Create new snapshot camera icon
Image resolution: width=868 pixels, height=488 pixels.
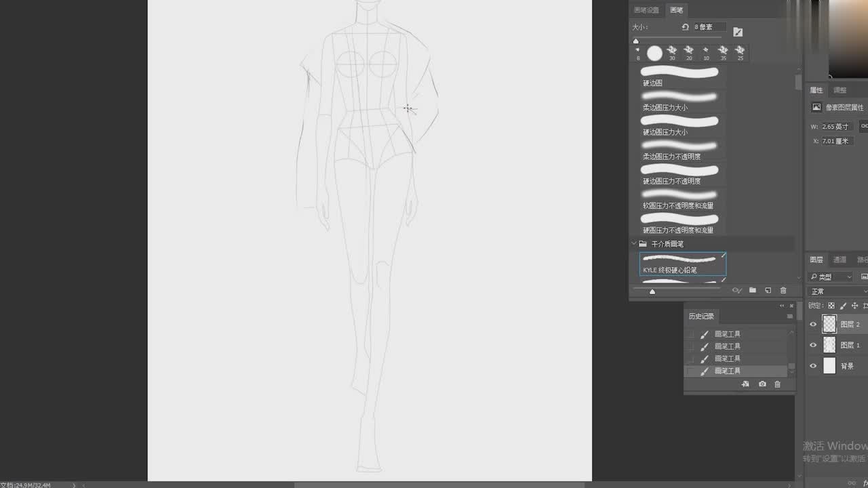click(x=762, y=384)
